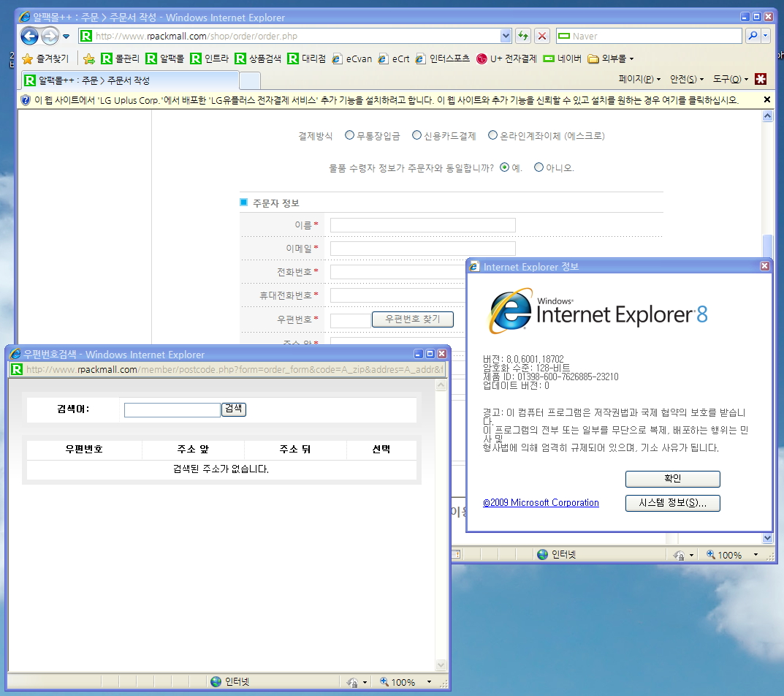
Task: Choose 아니오 for recipient same as orderer
Action: click(x=539, y=167)
